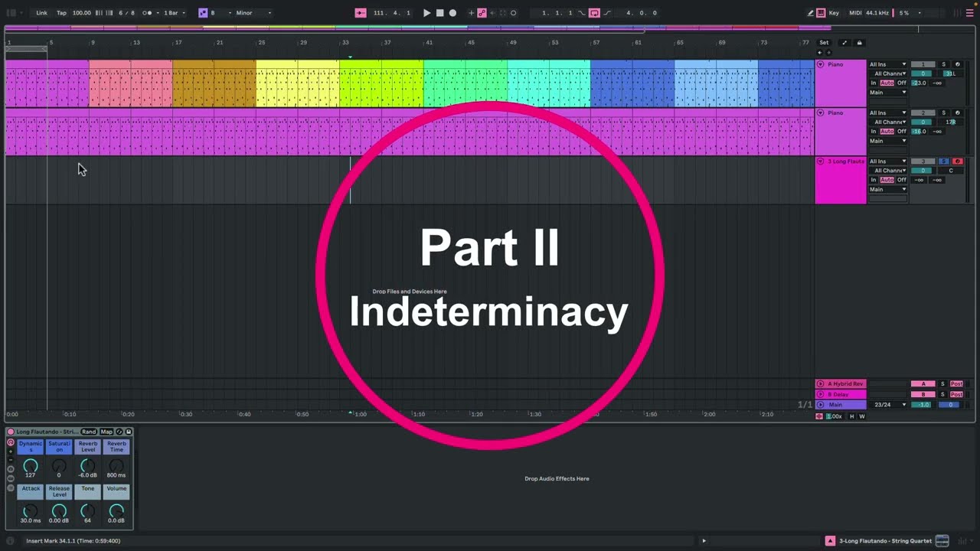
Task: Click H to toggle height optimization
Action: point(851,416)
